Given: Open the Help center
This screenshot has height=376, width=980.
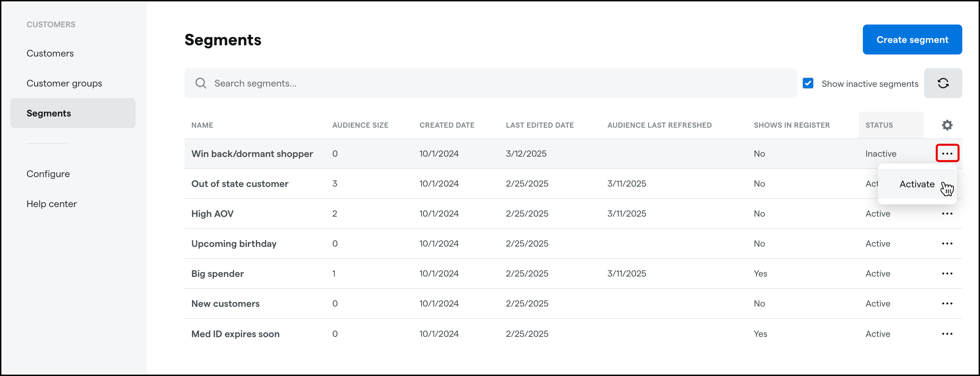Looking at the screenshot, I should [x=51, y=204].
